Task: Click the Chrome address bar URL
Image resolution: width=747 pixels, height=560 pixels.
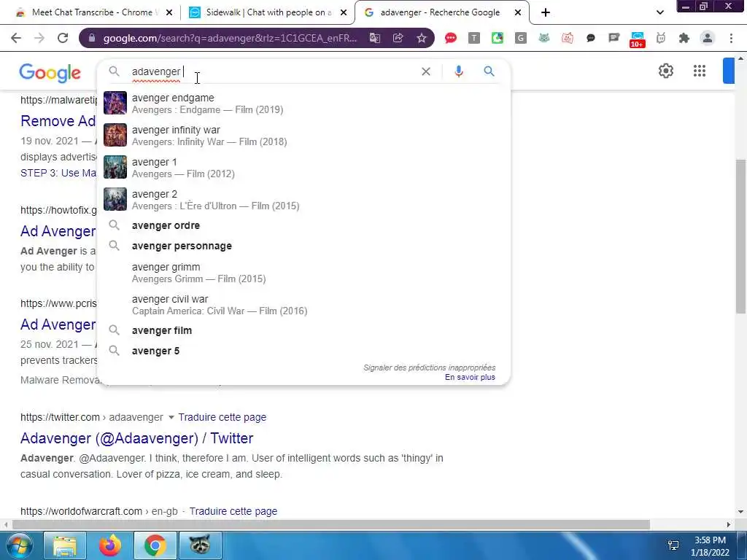Action: 230,38
